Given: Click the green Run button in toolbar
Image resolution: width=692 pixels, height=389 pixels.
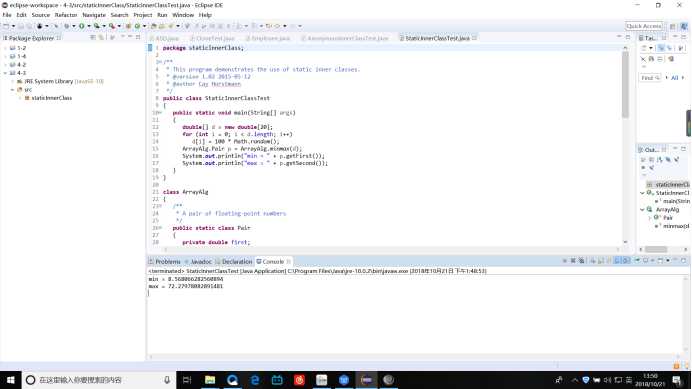Looking at the screenshot, I should [x=82, y=26].
